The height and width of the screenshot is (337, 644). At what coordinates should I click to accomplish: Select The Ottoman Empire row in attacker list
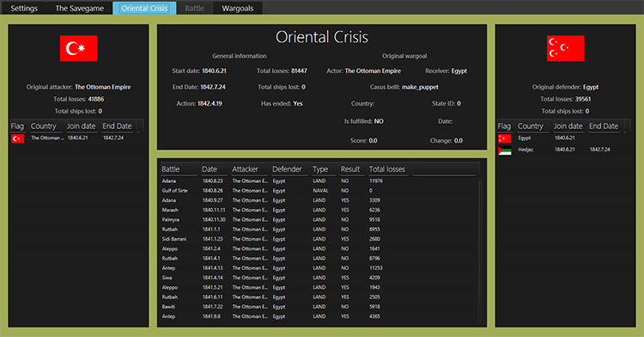pyautogui.click(x=76, y=138)
